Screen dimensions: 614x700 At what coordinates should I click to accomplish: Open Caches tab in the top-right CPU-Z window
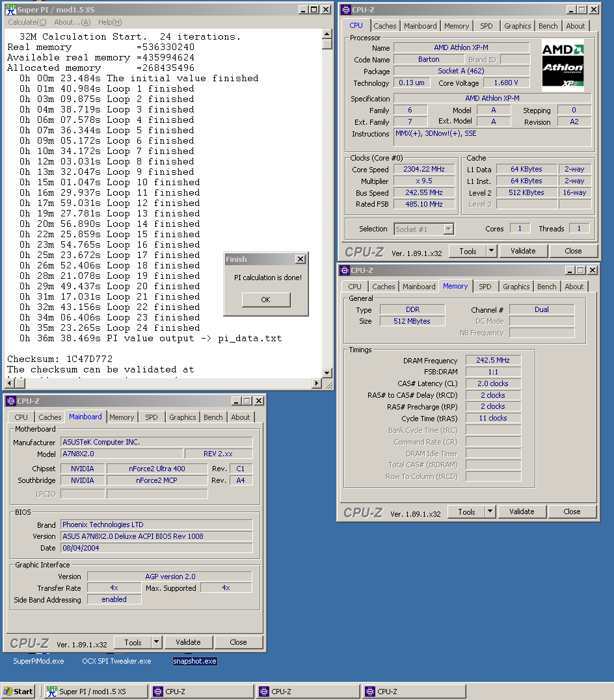point(385,26)
